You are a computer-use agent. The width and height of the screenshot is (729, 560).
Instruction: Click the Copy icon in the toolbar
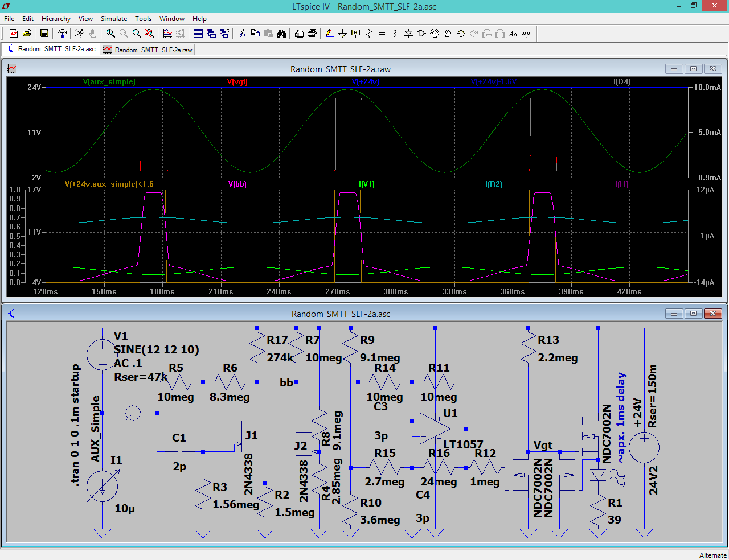pyautogui.click(x=255, y=34)
